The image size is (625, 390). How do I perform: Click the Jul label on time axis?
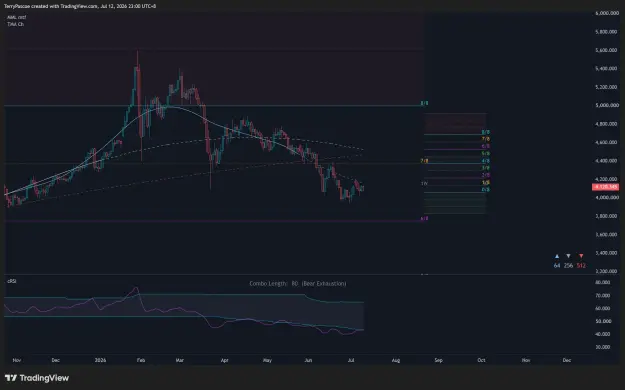[x=351, y=360]
